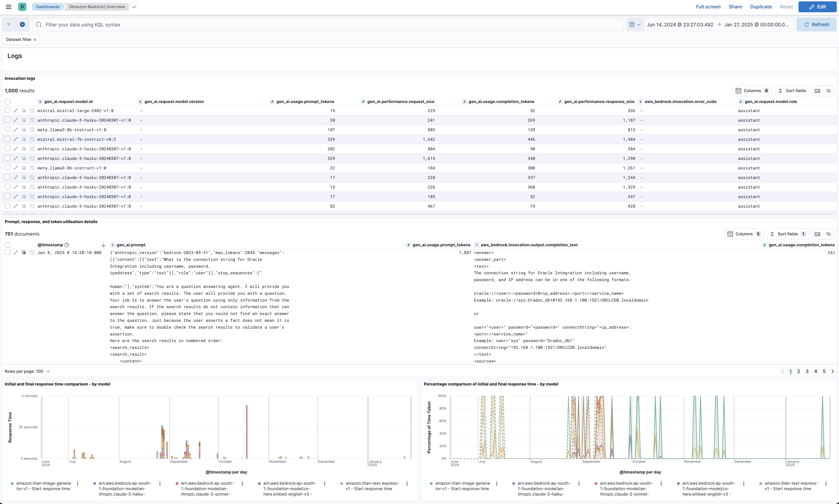Go to page 3 of the documents
839x504 pixels.
[x=807, y=371]
